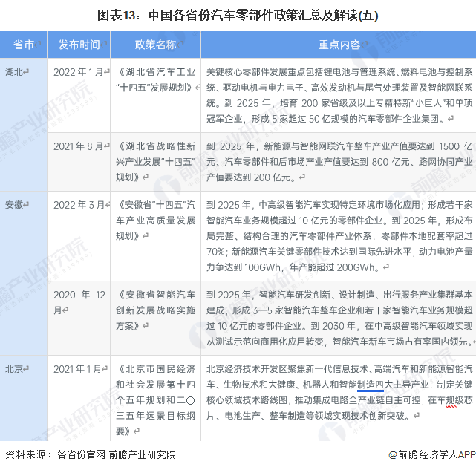Click the 安徽 province cell
This screenshot has height=470, width=476.
click(x=15, y=204)
